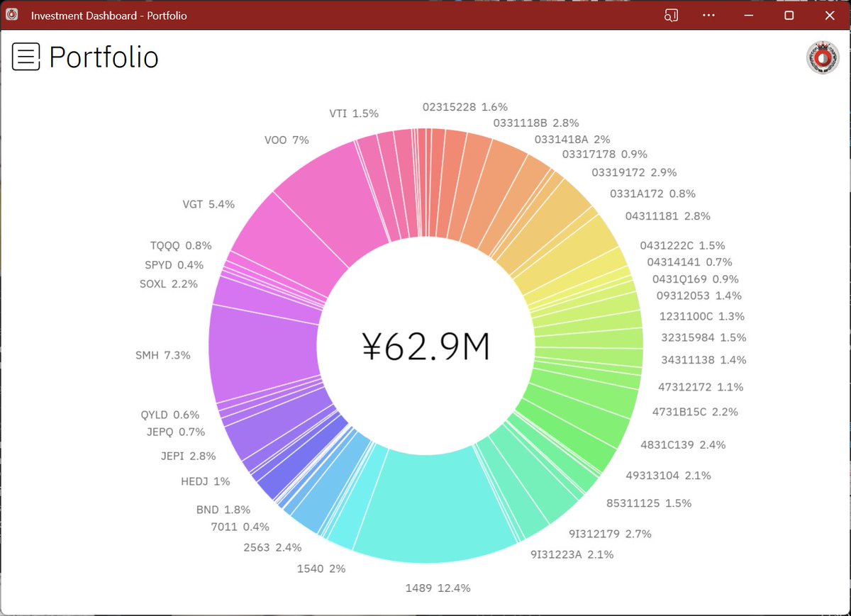Click the 'SMH 7.3%' label

click(x=162, y=355)
